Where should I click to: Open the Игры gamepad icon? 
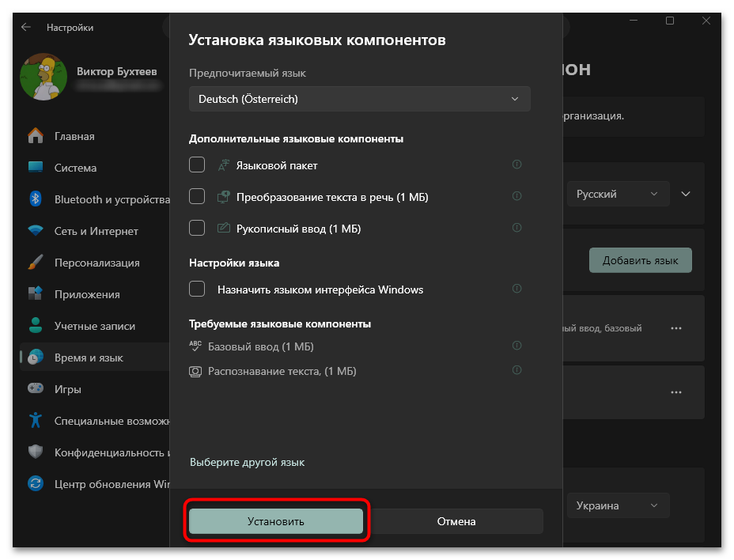click(36, 388)
